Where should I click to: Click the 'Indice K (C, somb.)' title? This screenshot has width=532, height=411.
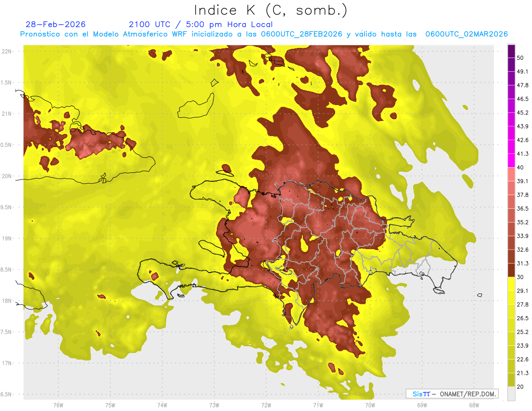click(270, 10)
